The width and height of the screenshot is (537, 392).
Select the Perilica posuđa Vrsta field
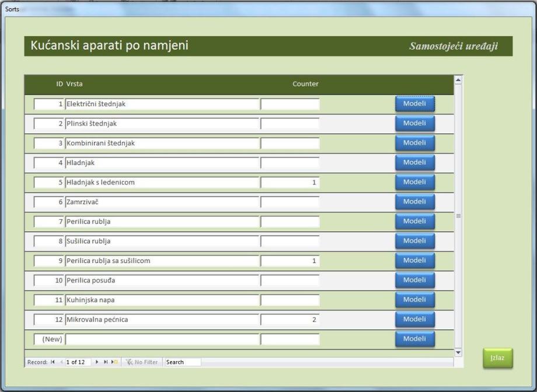tap(162, 281)
